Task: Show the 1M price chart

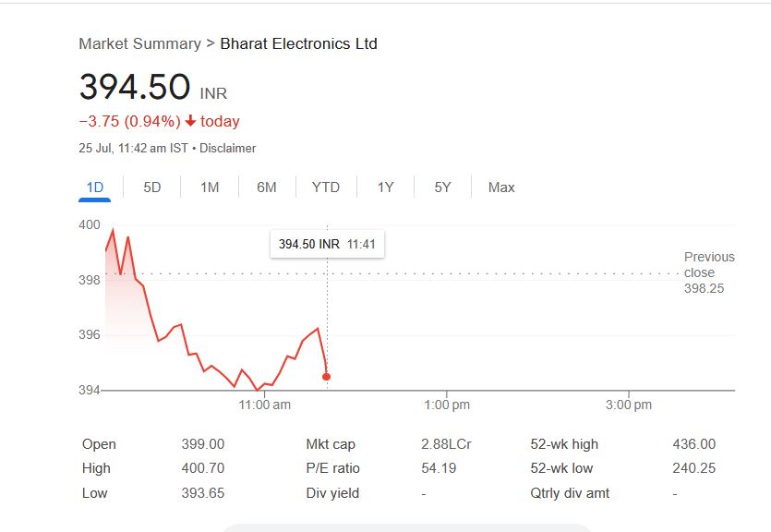Action: click(210, 187)
